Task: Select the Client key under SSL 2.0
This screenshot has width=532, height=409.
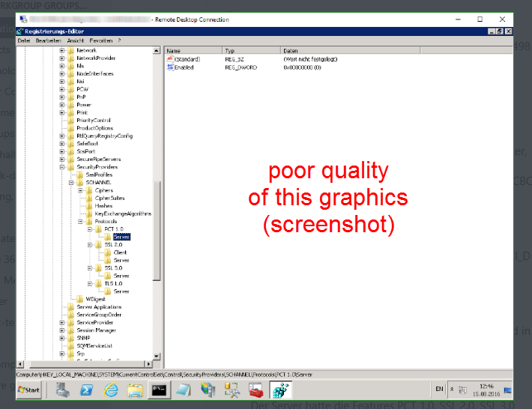Action: tap(120, 252)
